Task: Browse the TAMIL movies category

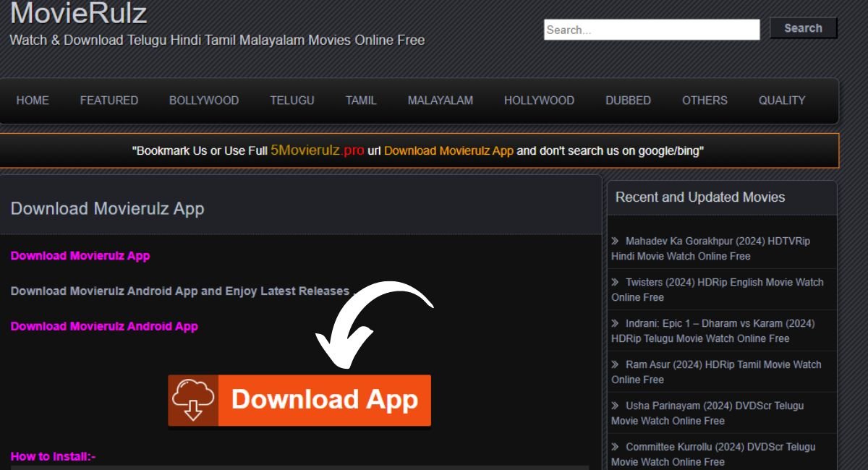Action: click(x=361, y=101)
